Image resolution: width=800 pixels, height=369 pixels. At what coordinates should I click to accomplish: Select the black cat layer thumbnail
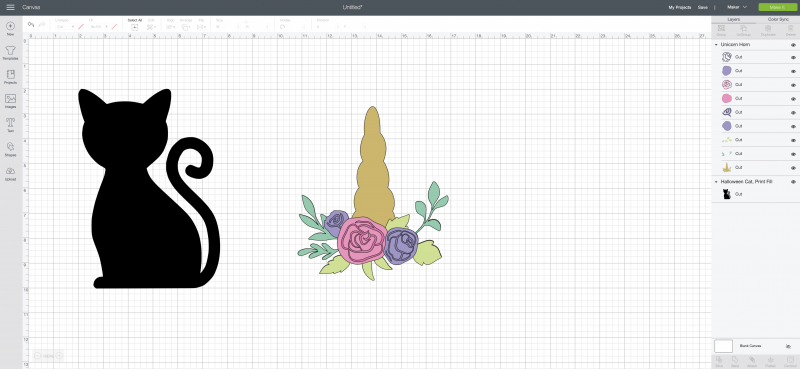[x=727, y=194]
